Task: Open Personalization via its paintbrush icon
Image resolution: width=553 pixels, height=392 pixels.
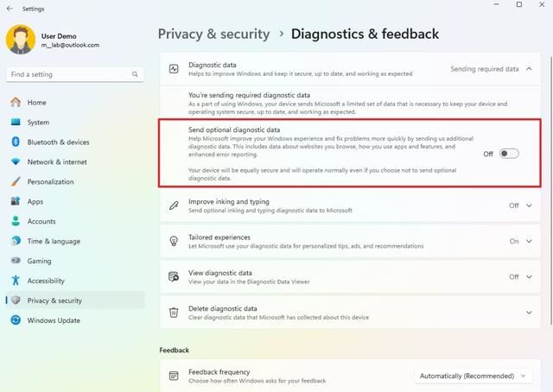Action: 16,181
